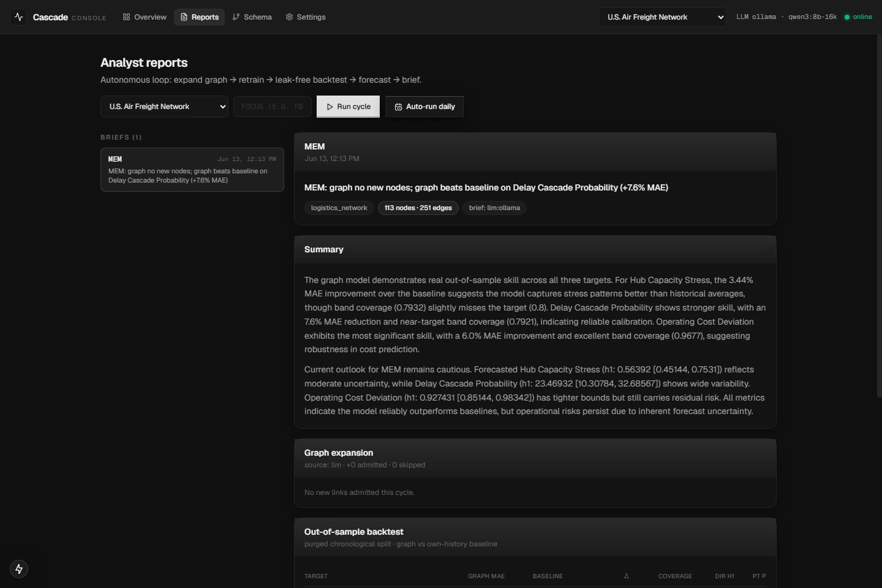882x588 pixels.
Task: Select the MEM brief in briefs list
Action: [192, 170]
